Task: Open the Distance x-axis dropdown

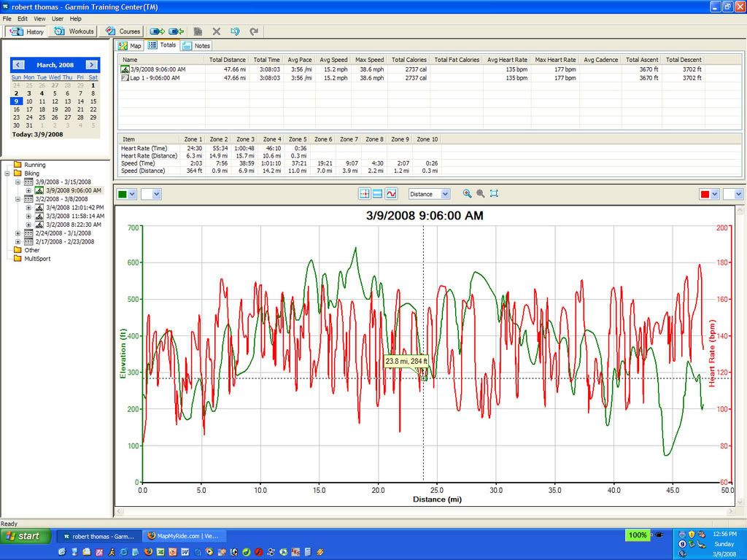Action: coord(429,194)
